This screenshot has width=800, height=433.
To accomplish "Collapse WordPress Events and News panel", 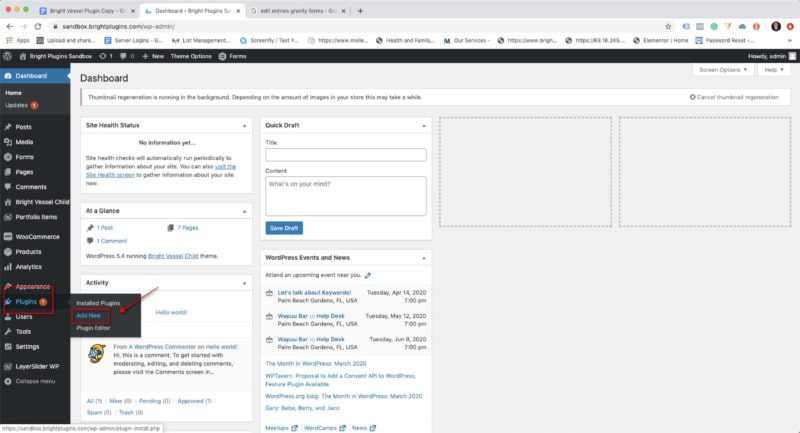I will pyautogui.click(x=424, y=258).
